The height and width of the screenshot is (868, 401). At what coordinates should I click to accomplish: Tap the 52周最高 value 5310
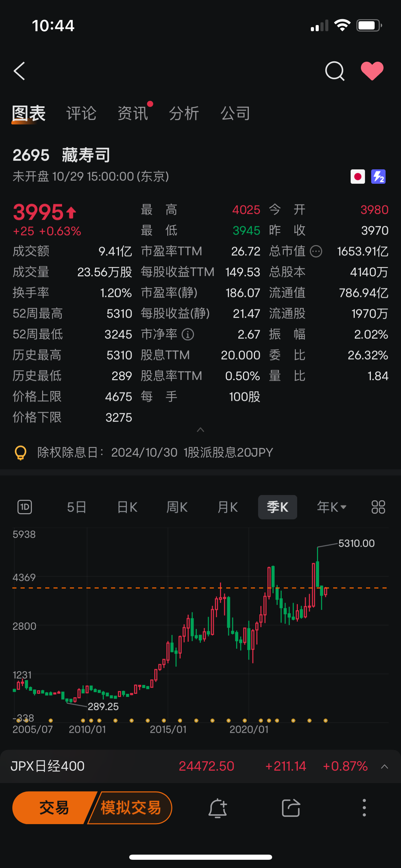point(119,314)
